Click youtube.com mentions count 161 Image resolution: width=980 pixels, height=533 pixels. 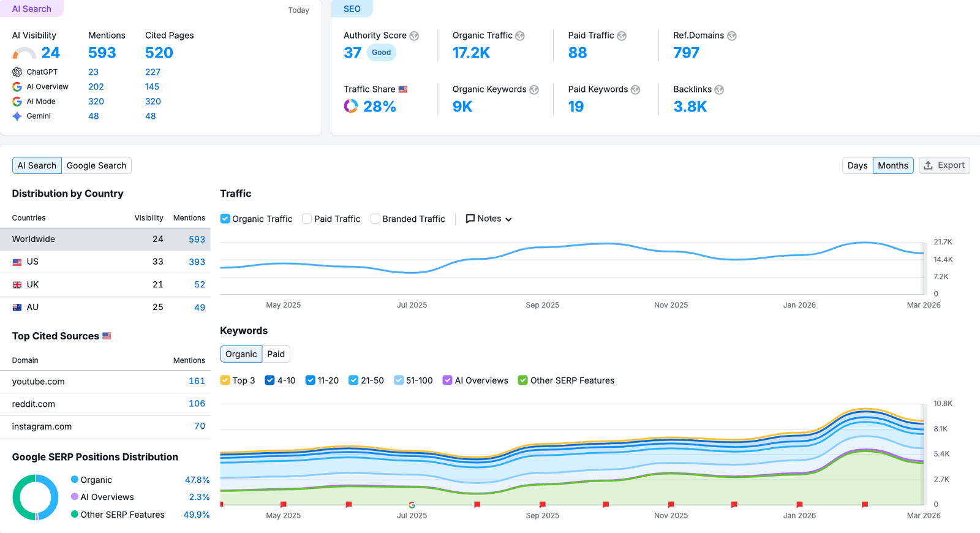197,381
